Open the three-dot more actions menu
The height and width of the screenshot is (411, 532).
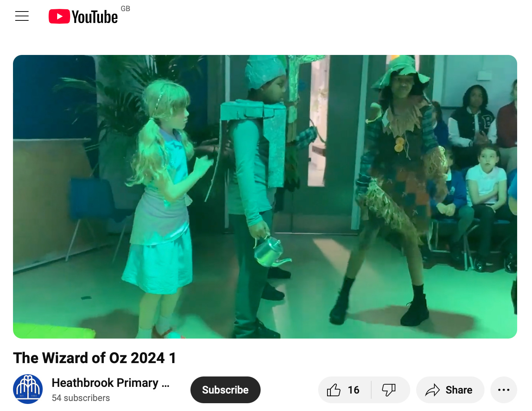[x=504, y=390]
